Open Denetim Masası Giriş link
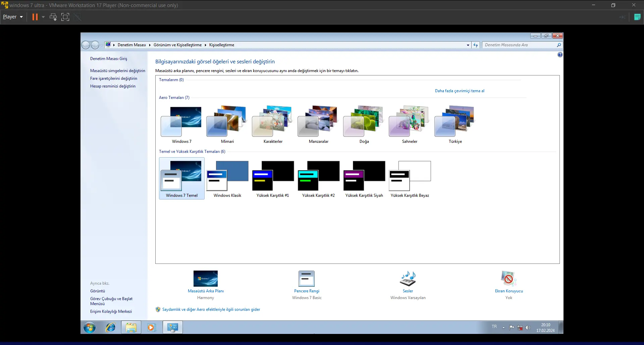 click(109, 59)
